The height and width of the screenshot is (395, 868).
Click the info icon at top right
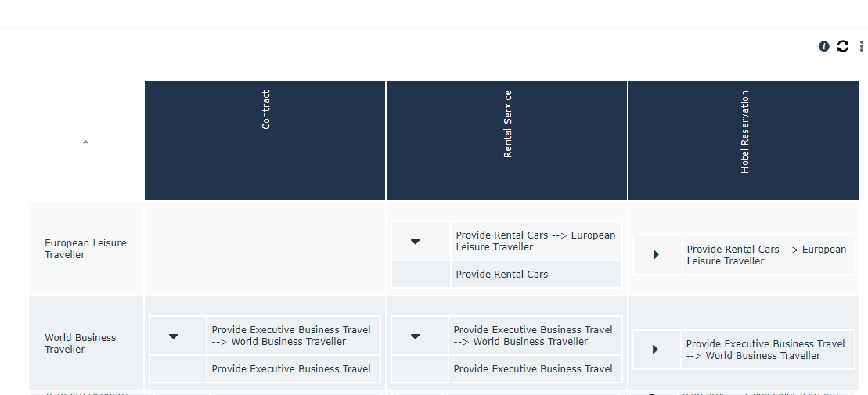tap(824, 46)
